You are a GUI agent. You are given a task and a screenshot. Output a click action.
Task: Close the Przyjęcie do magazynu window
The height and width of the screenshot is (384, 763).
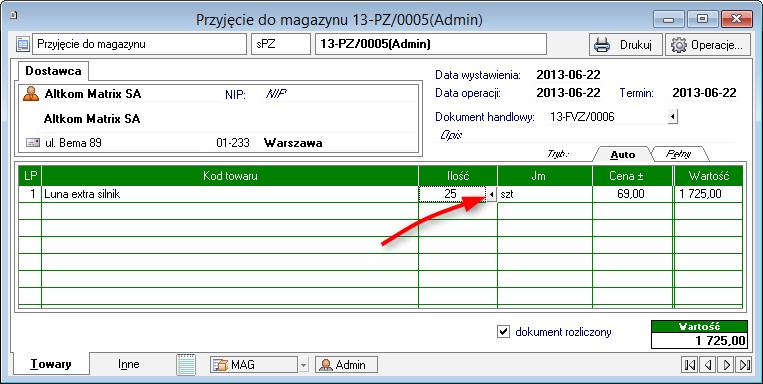coord(736,19)
